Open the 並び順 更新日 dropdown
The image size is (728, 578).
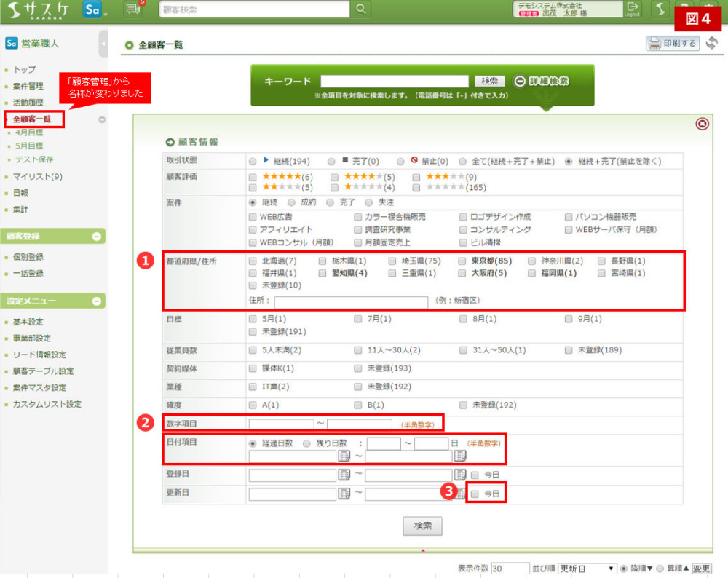click(587, 569)
